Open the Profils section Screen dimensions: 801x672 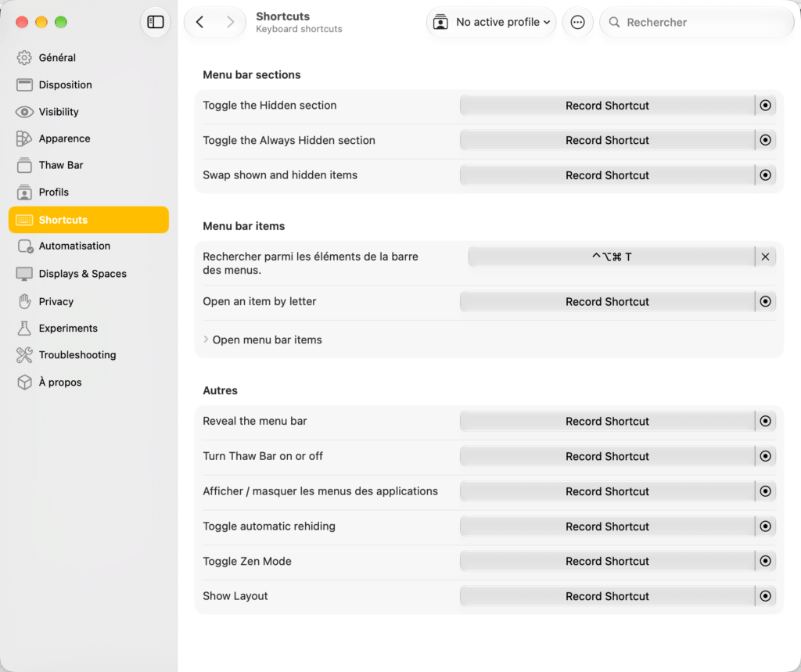pyautogui.click(x=88, y=192)
